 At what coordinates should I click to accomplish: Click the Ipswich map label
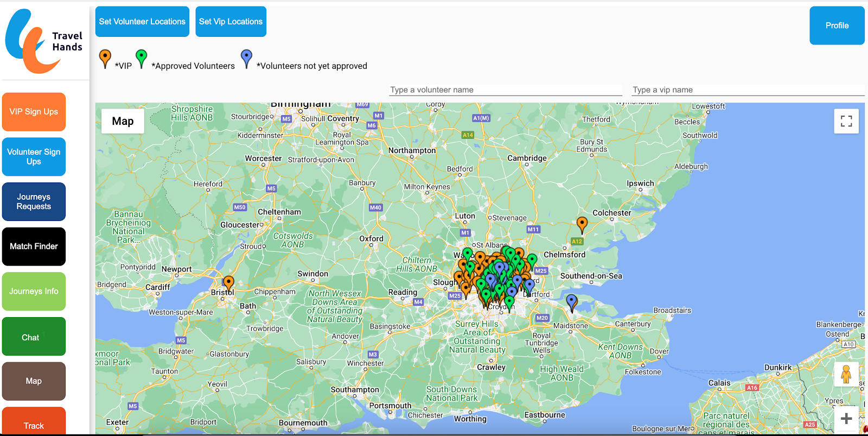click(640, 184)
